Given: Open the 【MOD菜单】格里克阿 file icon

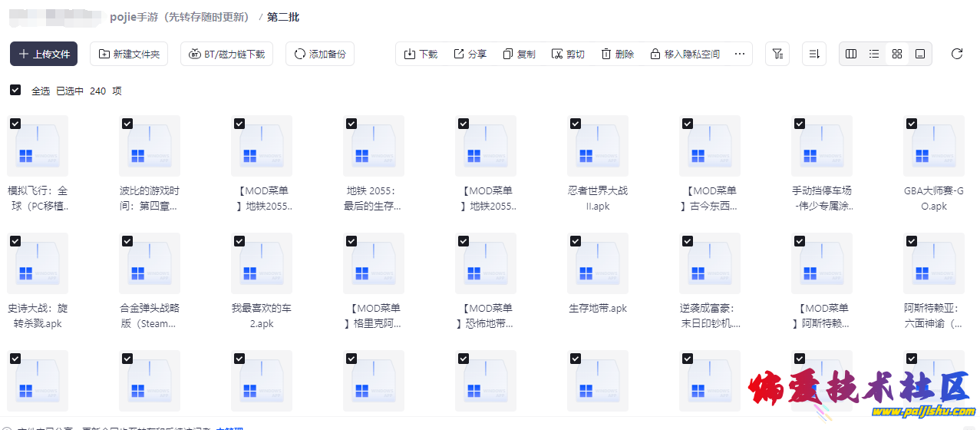Looking at the screenshot, I should pos(374,263).
